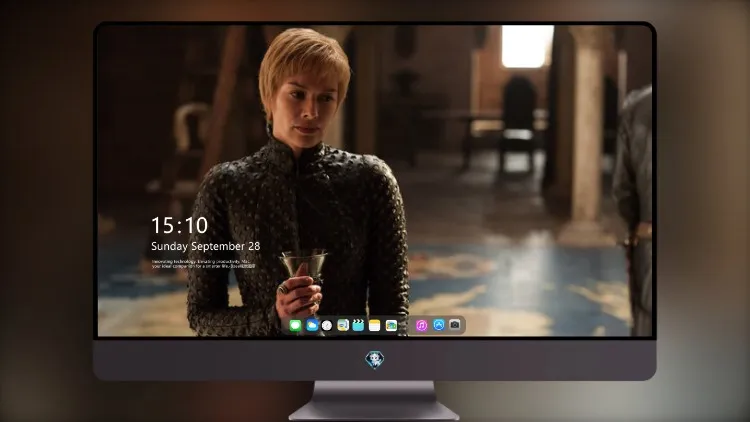Click the Sunday September 28 date text
Screen dimensions: 750x422
[206, 246]
